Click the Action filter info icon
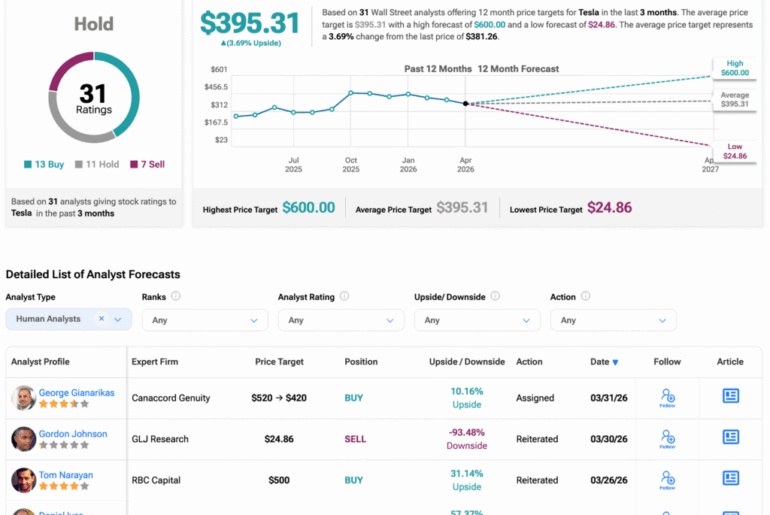770x515 pixels. [x=586, y=296]
